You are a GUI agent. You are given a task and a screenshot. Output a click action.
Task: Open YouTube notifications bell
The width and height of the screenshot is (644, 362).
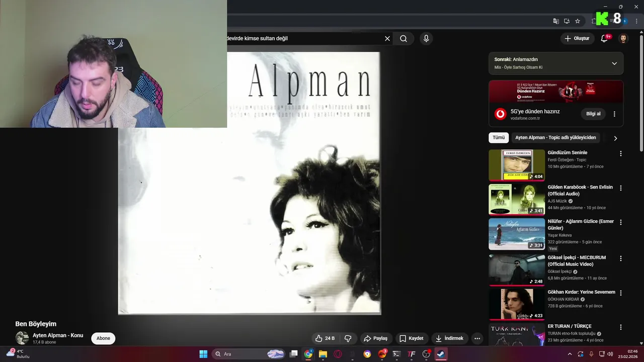pyautogui.click(x=605, y=38)
